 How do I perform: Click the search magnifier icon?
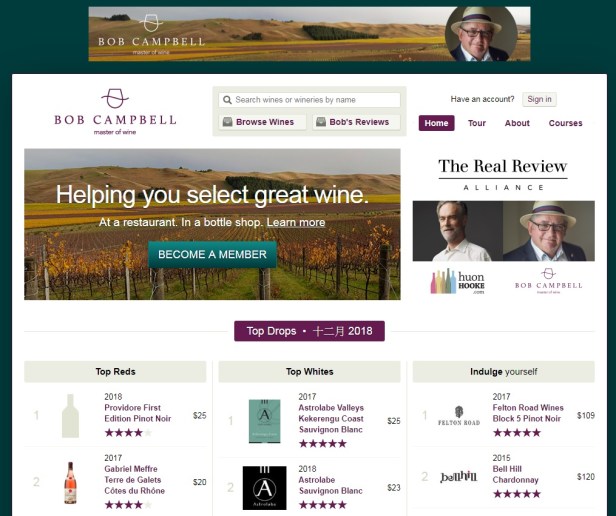227,100
